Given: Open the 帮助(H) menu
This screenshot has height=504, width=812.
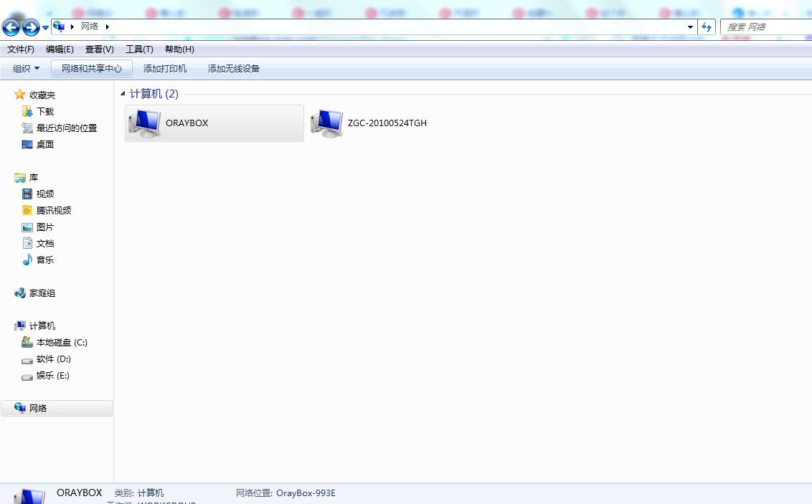Looking at the screenshot, I should point(180,49).
